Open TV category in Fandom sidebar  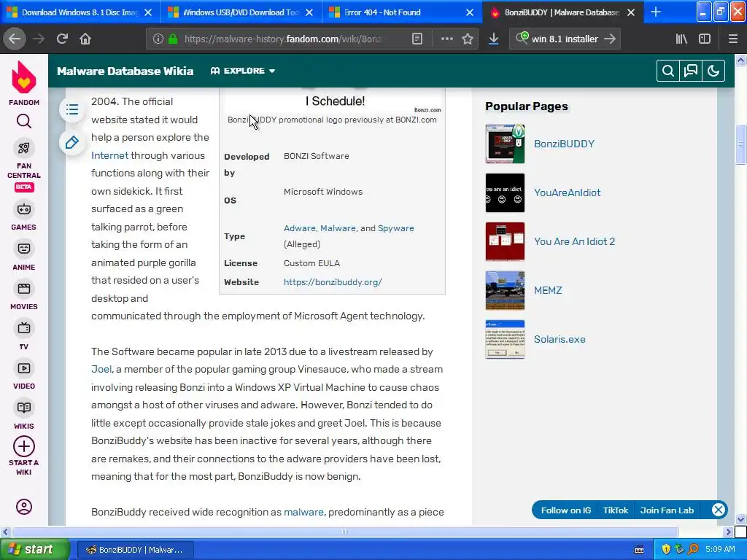[x=24, y=336]
